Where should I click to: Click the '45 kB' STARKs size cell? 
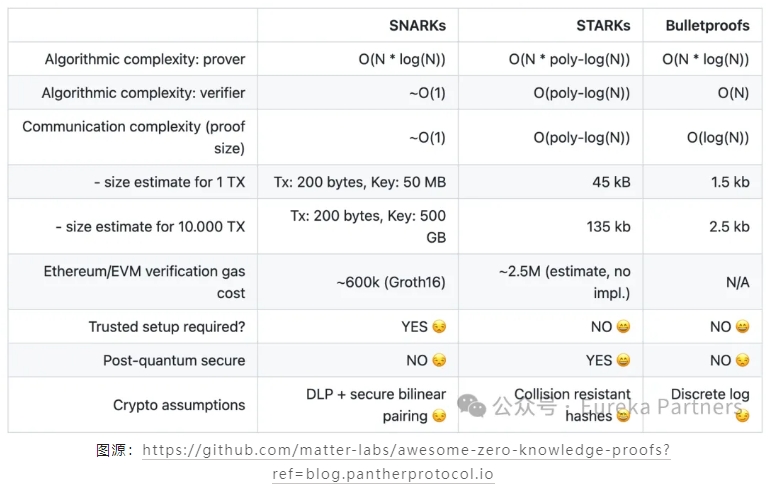click(x=611, y=182)
